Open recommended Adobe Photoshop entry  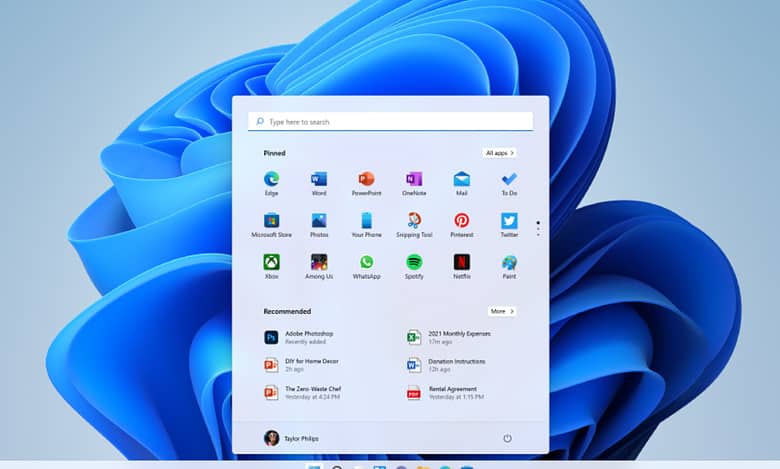pyautogui.click(x=299, y=337)
